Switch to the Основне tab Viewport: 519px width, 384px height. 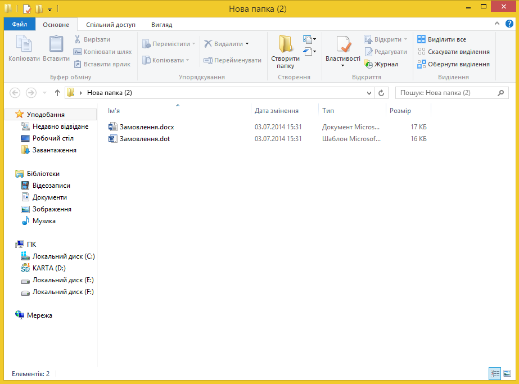tap(56, 25)
